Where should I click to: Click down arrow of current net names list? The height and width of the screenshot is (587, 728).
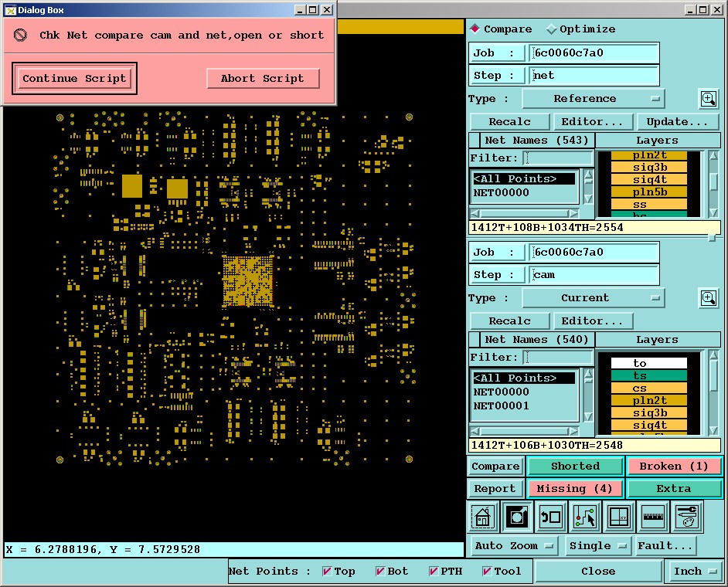588,416
